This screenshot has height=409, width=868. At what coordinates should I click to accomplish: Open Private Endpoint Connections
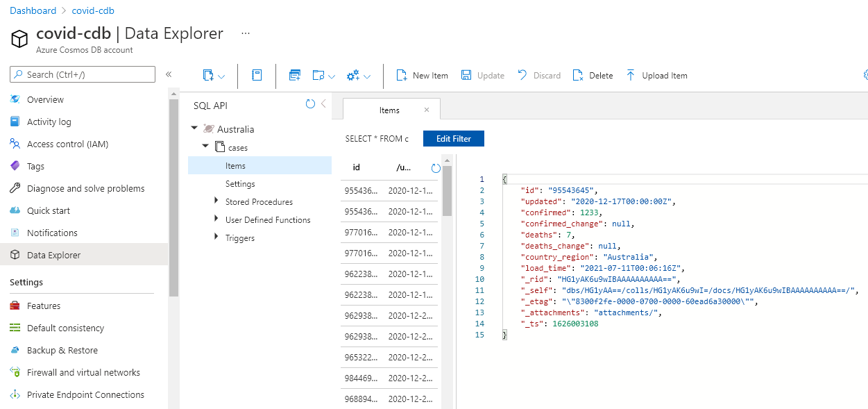pos(84,394)
